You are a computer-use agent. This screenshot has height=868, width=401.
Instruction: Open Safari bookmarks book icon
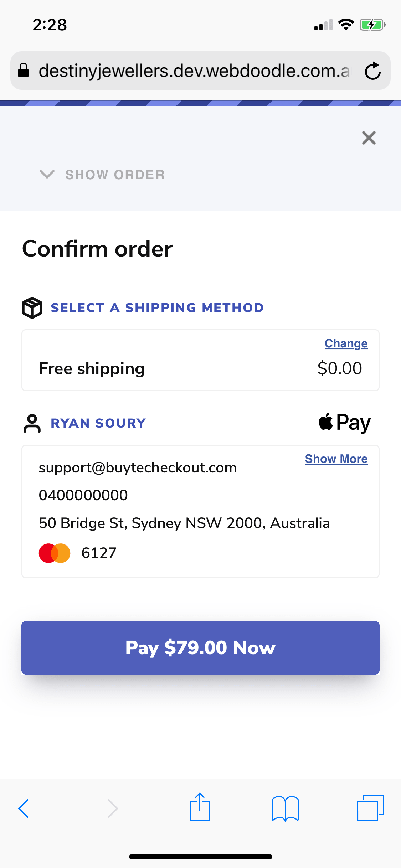tap(285, 808)
